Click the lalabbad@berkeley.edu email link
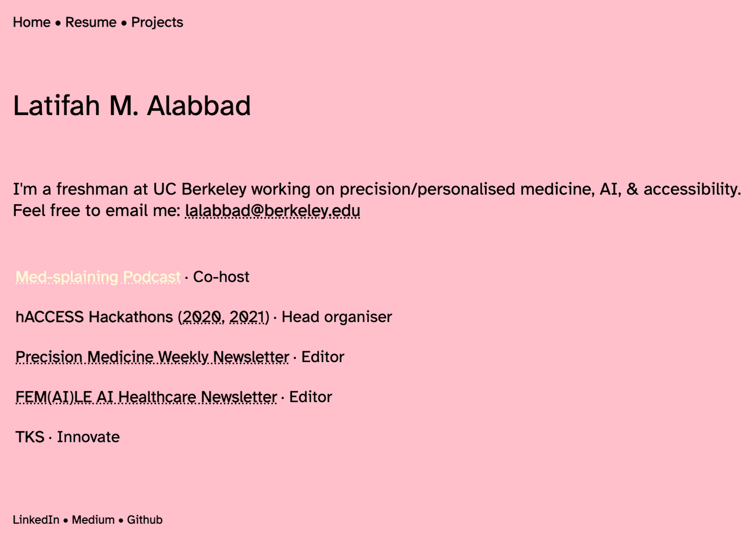 click(x=272, y=210)
